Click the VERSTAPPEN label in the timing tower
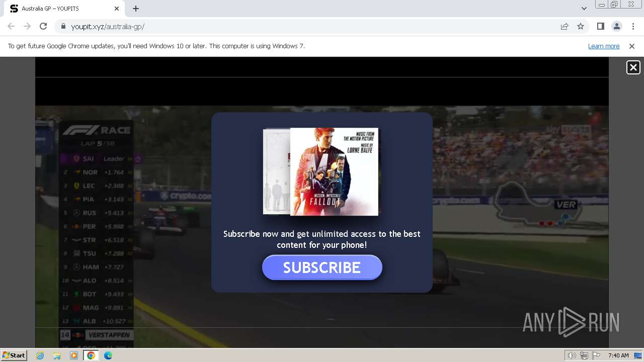 pos(109,335)
